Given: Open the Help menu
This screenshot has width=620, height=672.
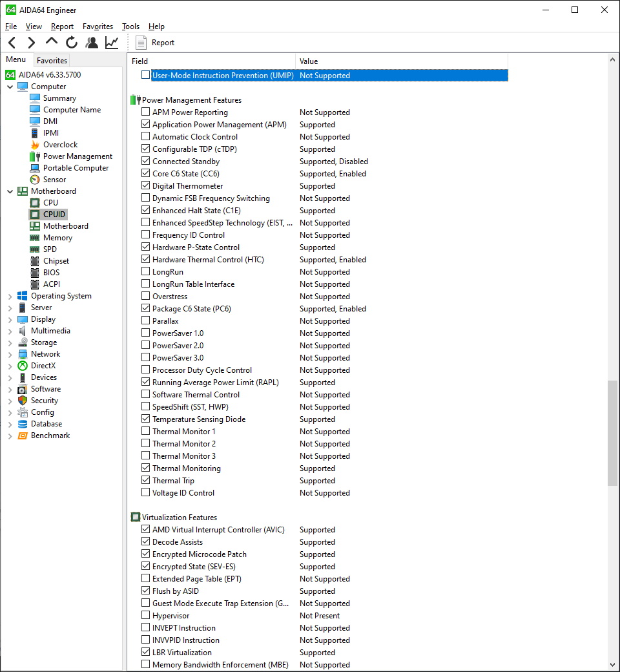Looking at the screenshot, I should coord(156,26).
